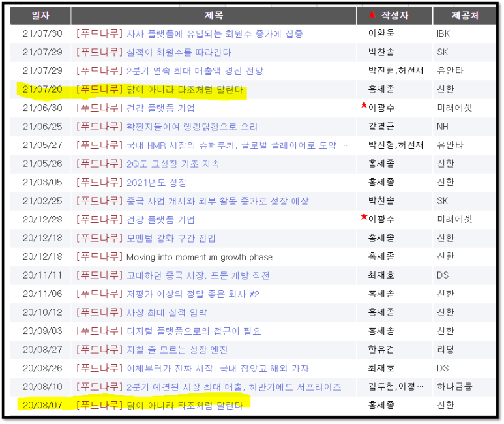504x424 pixels.
Task: Open report '모멘텀 강화 구간 진입'
Action: point(171,238)
